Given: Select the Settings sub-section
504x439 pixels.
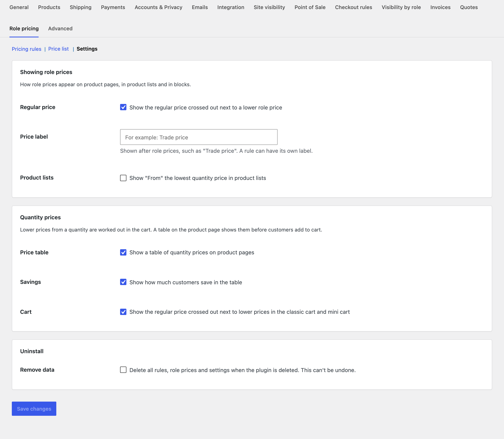Looking at the screenshot, I should (87, 49).
